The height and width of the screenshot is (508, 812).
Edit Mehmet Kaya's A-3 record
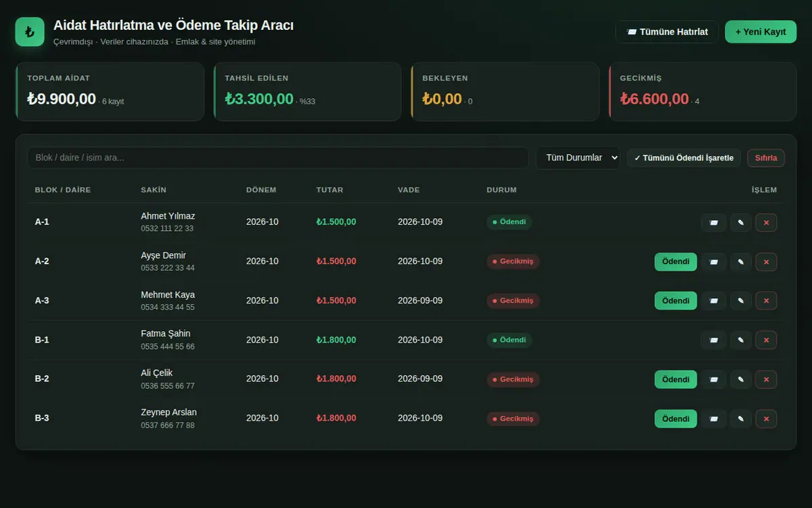click(741, 301)
